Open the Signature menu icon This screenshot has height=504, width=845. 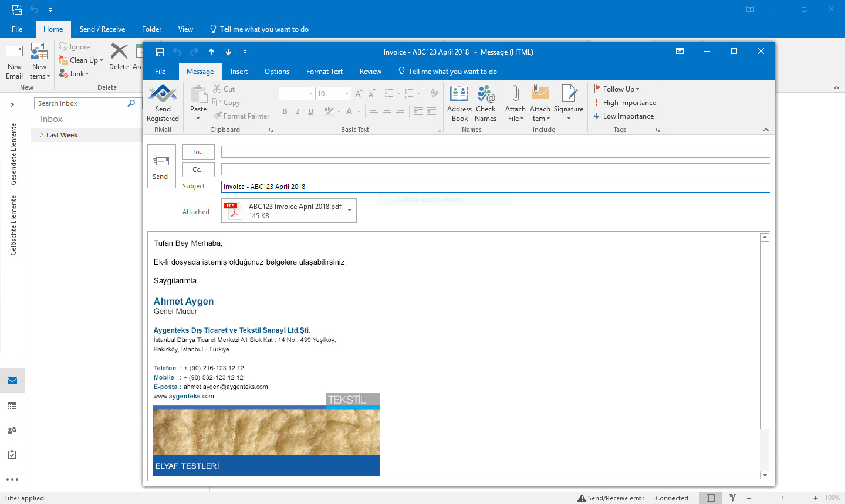pos(569,94)
